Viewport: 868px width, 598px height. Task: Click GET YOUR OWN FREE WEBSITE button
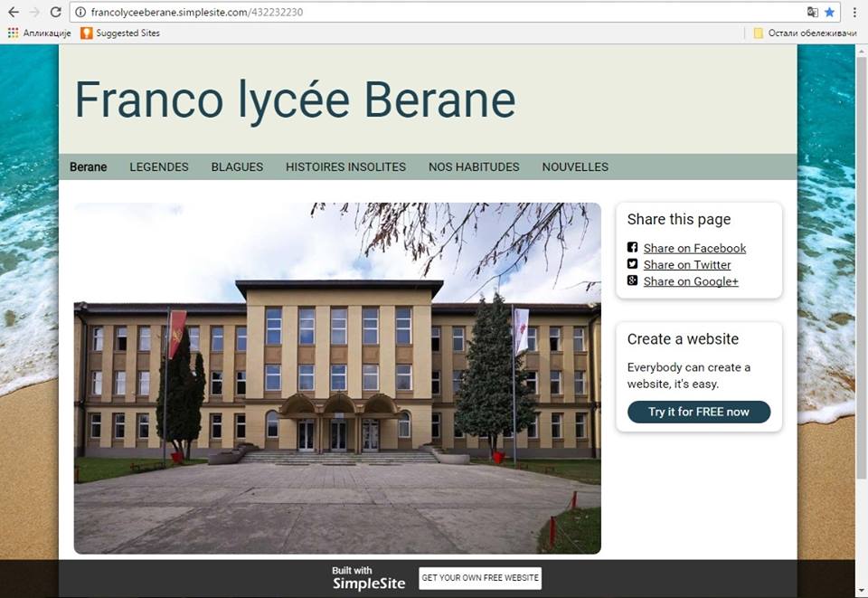point(480,578)
